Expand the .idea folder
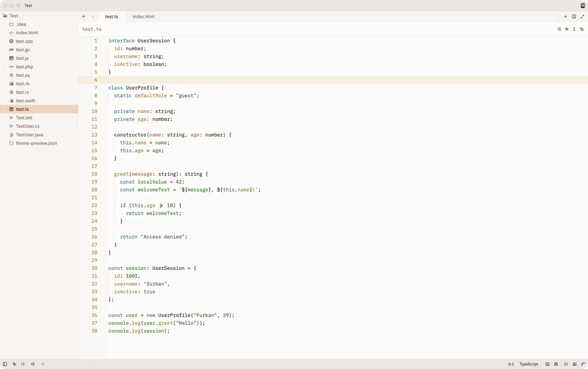 coord(39,24)
